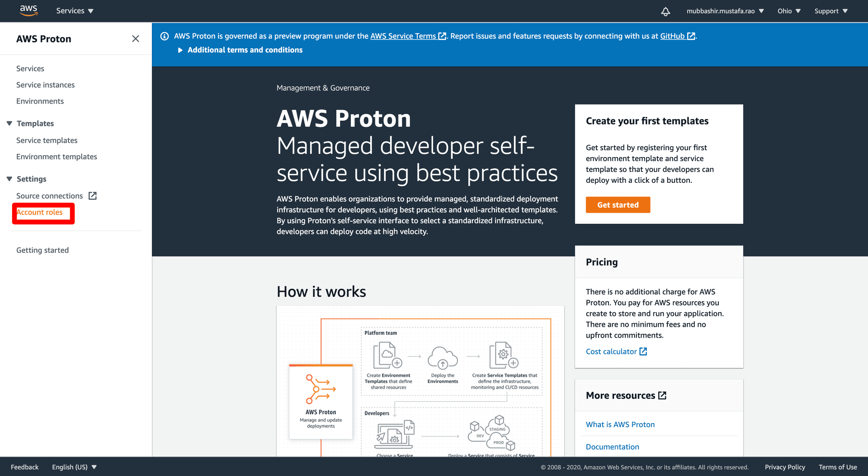
Task: Open the mubbashir.mustafa.rao account menu
Action: click(x=725, y=11)
